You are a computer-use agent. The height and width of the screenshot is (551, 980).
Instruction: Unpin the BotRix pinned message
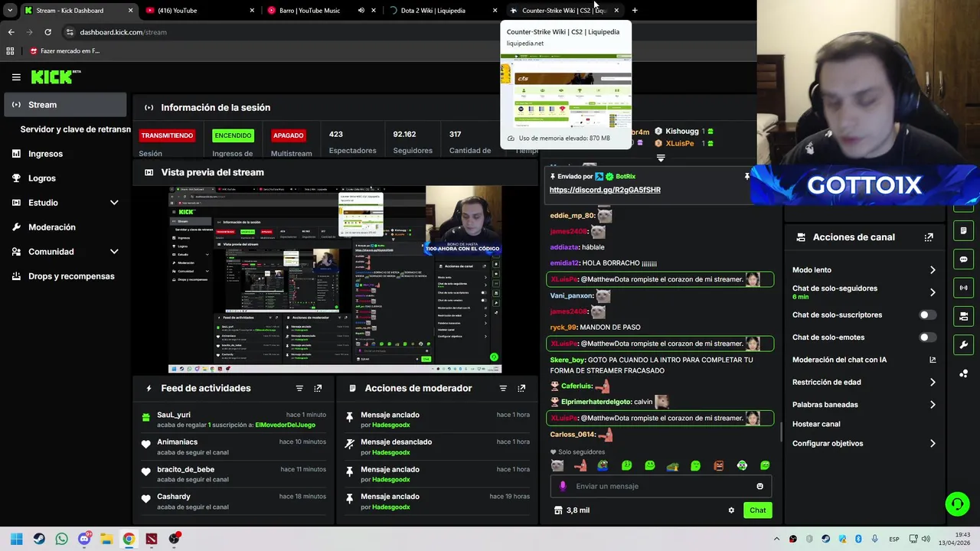tap(746, 177)
